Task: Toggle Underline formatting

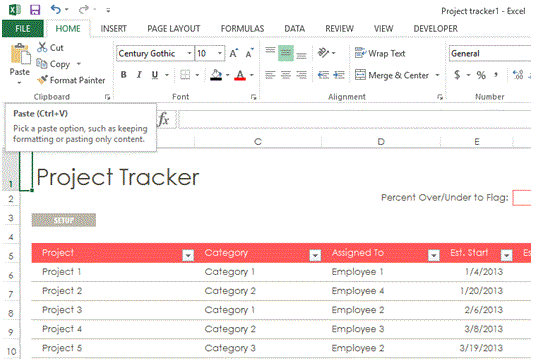Action: pyautogui.click(x=155, y=75)
